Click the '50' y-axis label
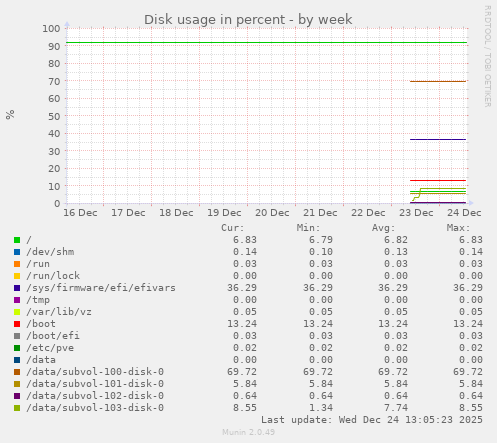The height and width of the screenshot is (443, 497). pyautogui.click(x=54, y=116)
